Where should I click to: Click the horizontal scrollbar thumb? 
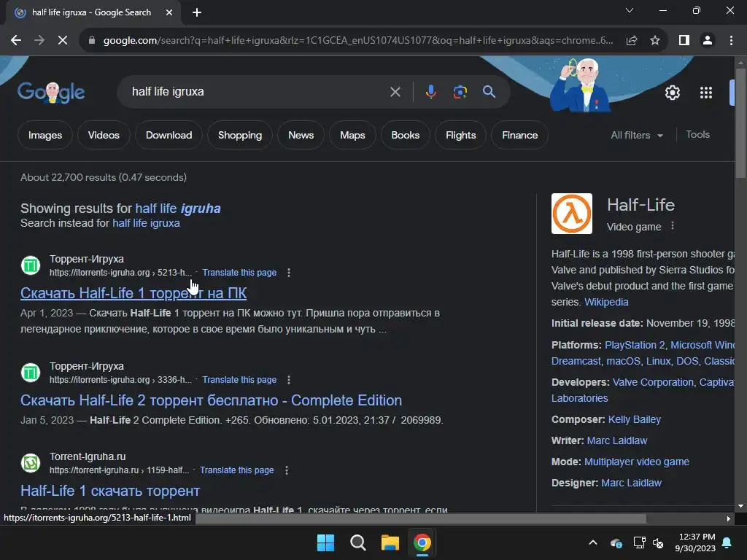[x=421, y=518]
